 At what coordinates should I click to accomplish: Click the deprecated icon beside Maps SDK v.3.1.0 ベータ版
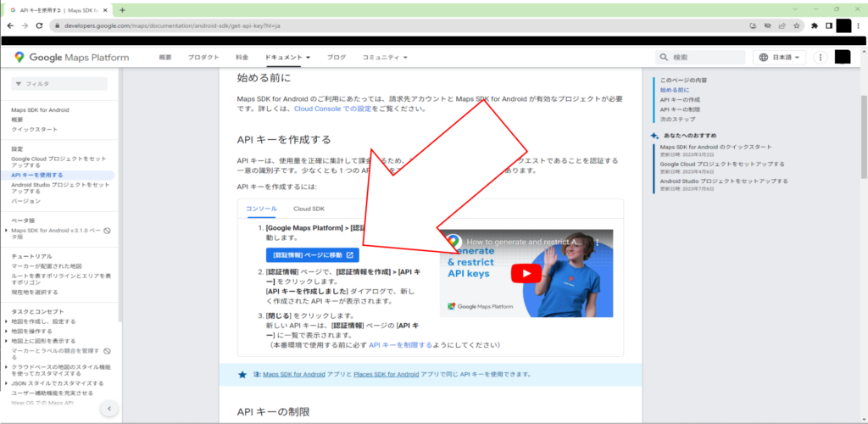tap(108, 231)
